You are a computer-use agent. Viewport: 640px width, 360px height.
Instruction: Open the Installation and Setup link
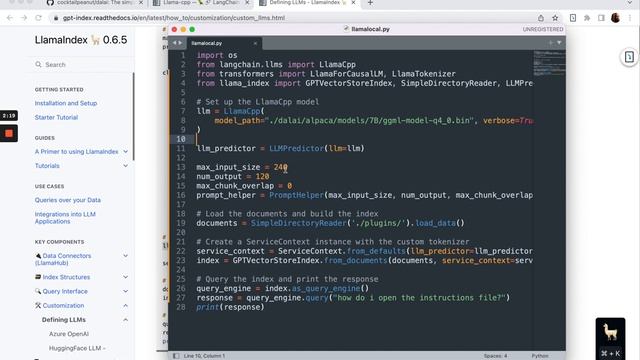click(x=66, y=103)
